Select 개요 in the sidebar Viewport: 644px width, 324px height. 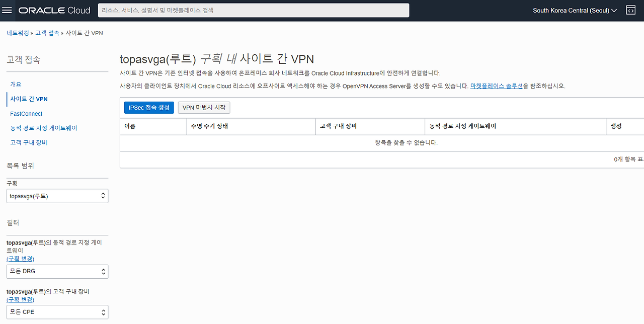click(x=15, y=84)
